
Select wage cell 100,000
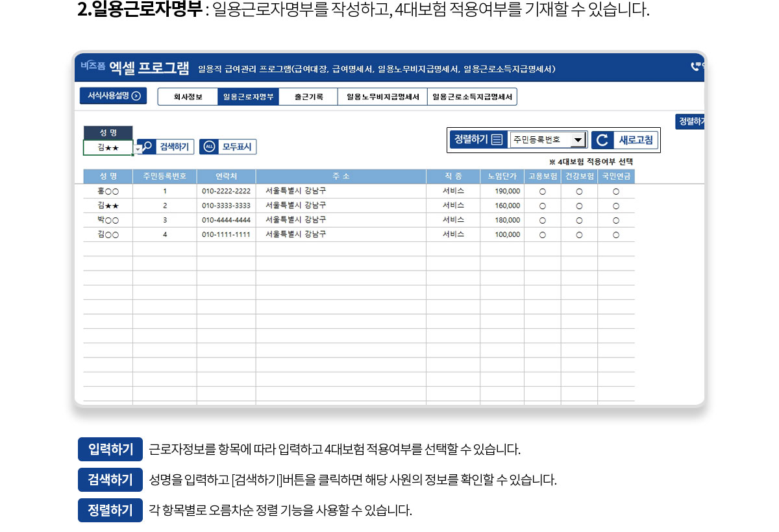click(502, 235)
